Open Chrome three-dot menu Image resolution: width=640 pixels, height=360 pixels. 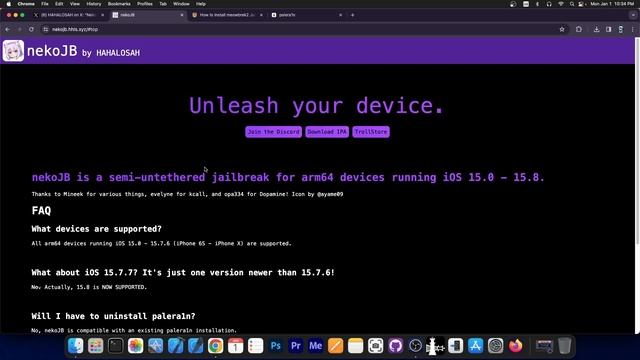[x=633, y=29]
